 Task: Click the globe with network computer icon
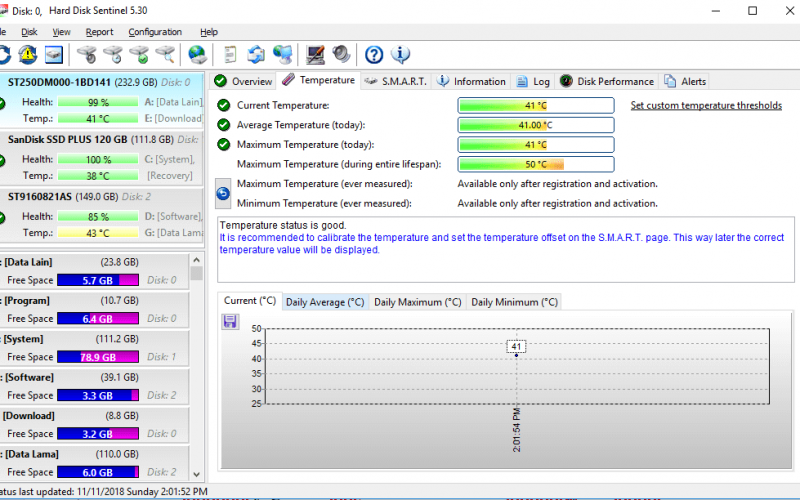click(x=282, y=55)
